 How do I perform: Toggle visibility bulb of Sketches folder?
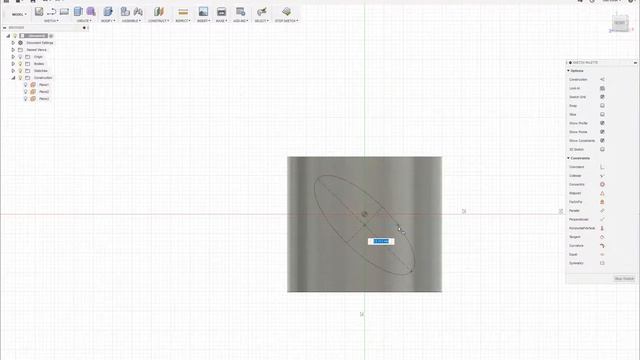(20, 71)
